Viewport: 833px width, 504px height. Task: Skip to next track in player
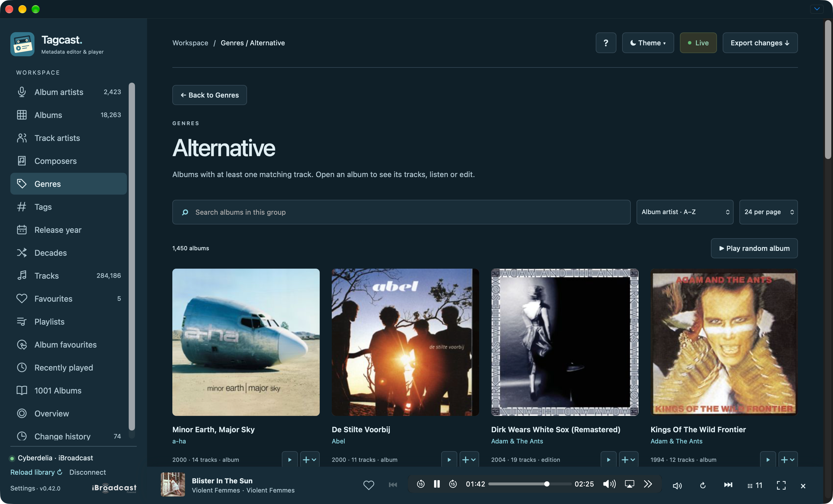point(728,485)
